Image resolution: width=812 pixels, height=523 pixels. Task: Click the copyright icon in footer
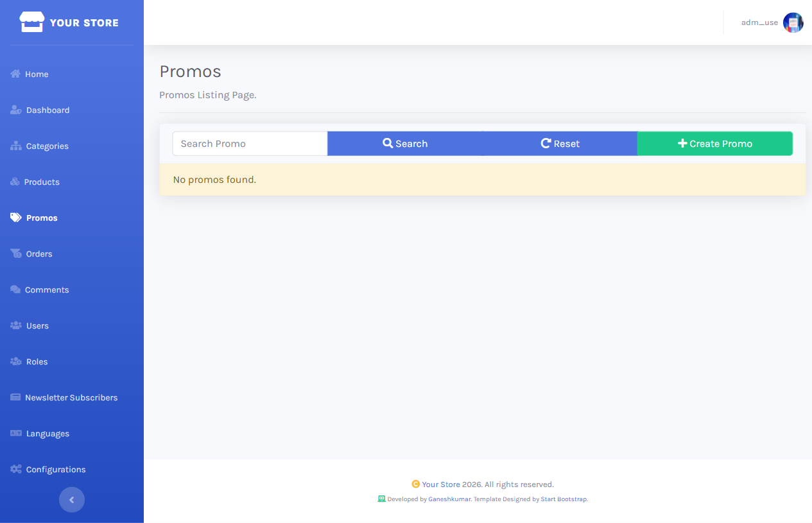point(415,484)
